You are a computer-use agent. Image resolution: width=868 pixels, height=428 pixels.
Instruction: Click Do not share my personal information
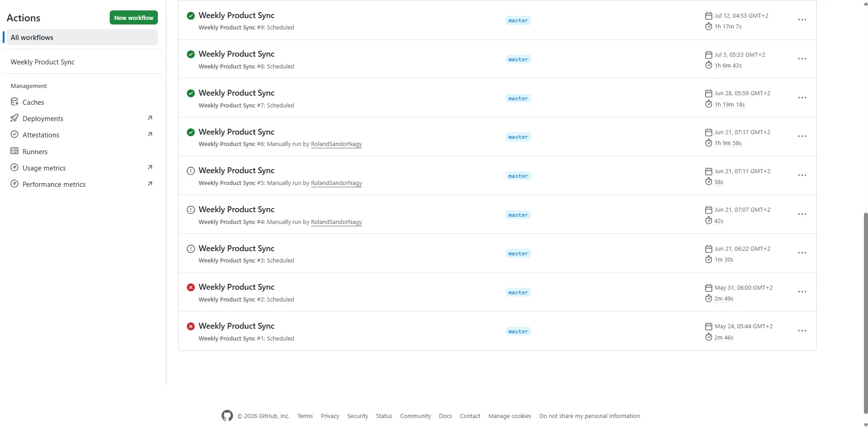pyautogui.click(x=590, y=416)
